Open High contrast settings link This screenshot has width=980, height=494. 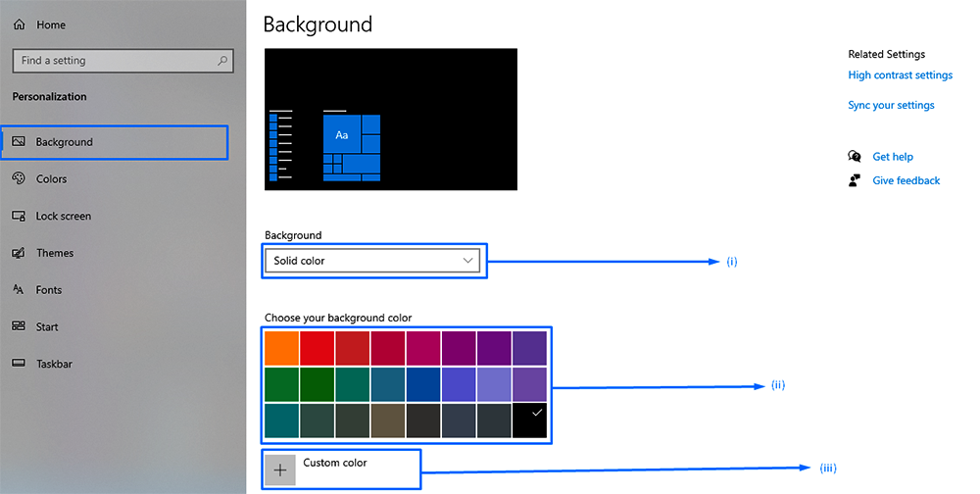pos(900,75)
